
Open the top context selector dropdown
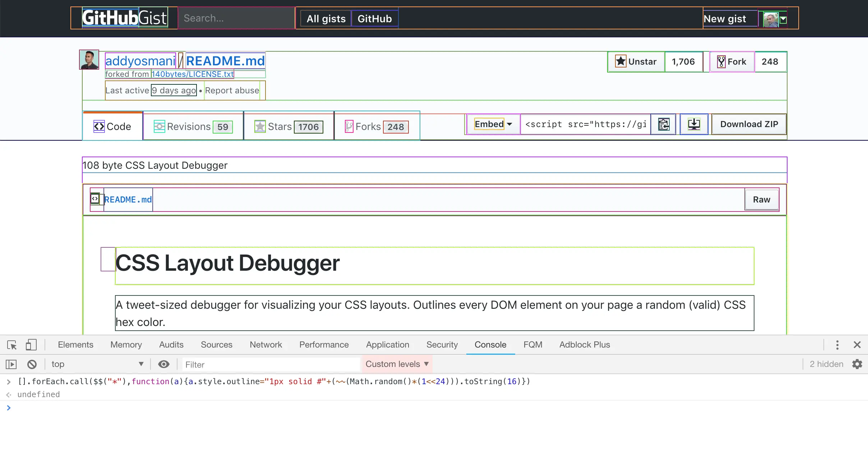(x=97, y=364)
